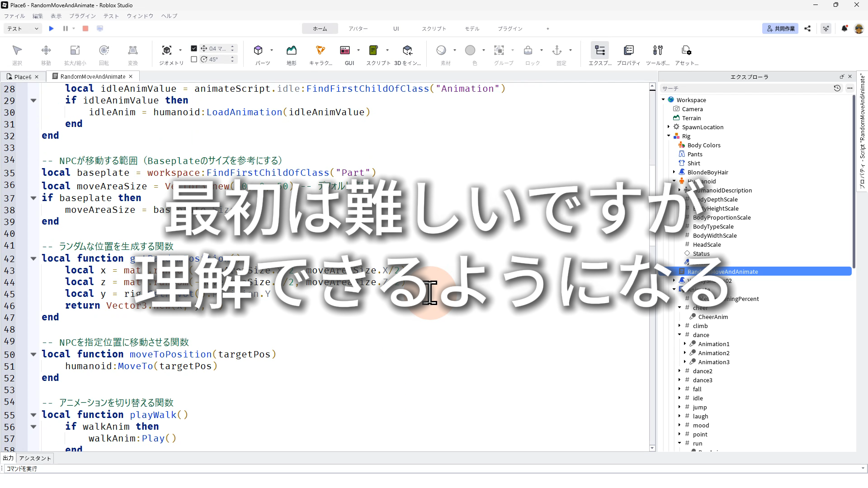
Task: Enable the 45° rotation snap checkbox
Action: click(x=194, y=59)
